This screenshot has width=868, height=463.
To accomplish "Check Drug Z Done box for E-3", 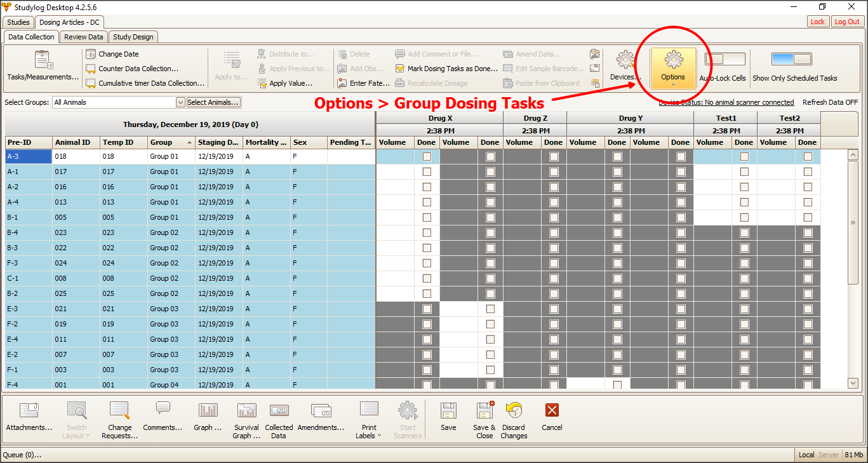I will [x=554, y=309].
